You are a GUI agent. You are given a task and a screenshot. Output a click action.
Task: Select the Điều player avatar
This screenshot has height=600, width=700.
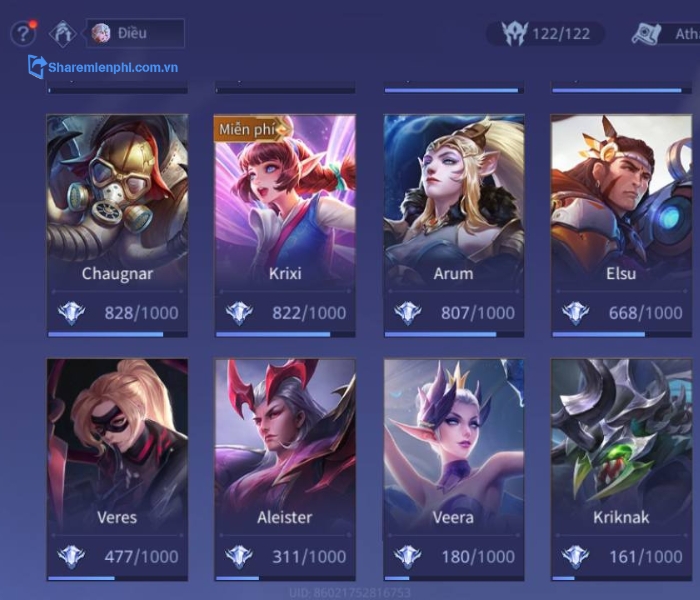[x=101, y=33]
